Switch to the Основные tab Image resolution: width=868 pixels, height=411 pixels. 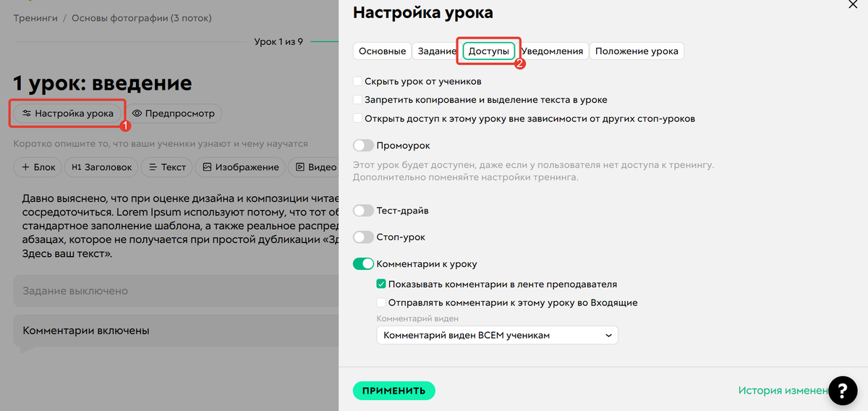pyautogui.click(x=382, y=51)
